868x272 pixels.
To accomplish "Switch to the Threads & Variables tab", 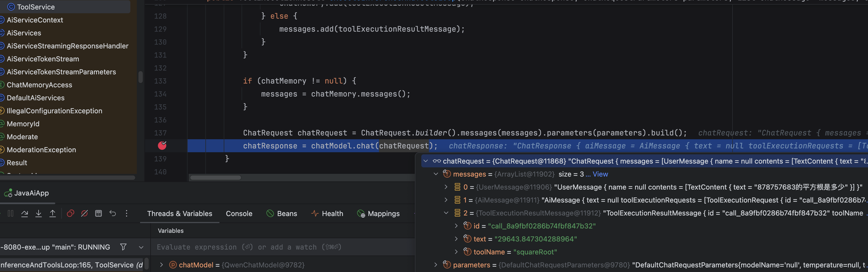I will point(179,214).
